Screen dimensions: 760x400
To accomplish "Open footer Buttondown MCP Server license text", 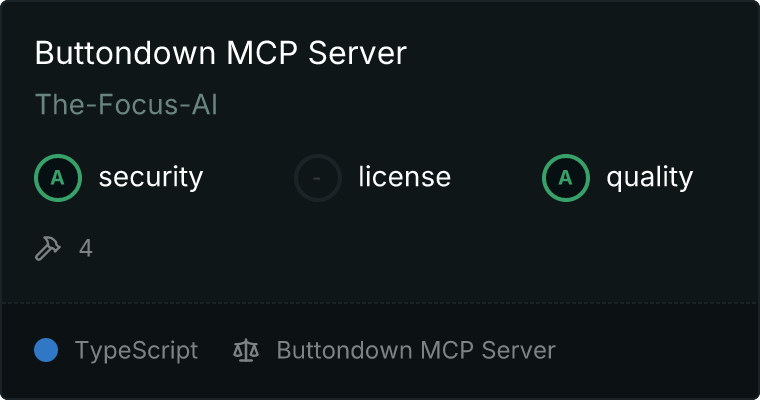I will [x=416, y=350].
